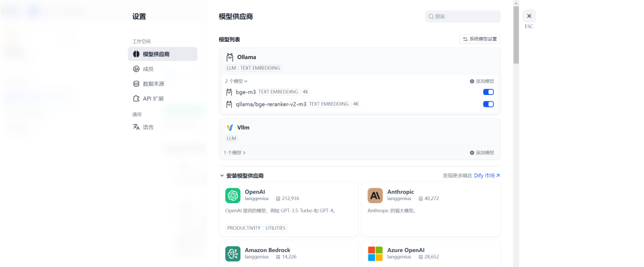Click the Amazon Bedrock logo icon

(x=233, y=254)
